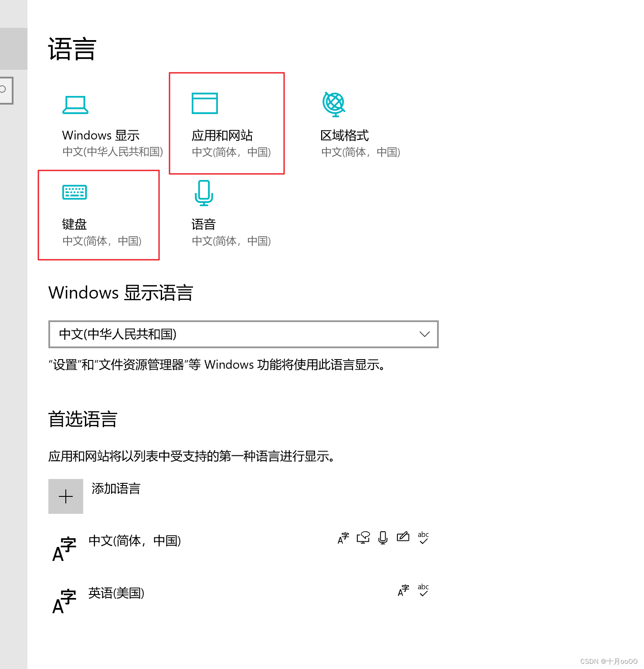Viewport: 644px width, 669px height.
Task: Click abc spell-check icon for 中文(简体，中国)
Action: click(423, 538)
